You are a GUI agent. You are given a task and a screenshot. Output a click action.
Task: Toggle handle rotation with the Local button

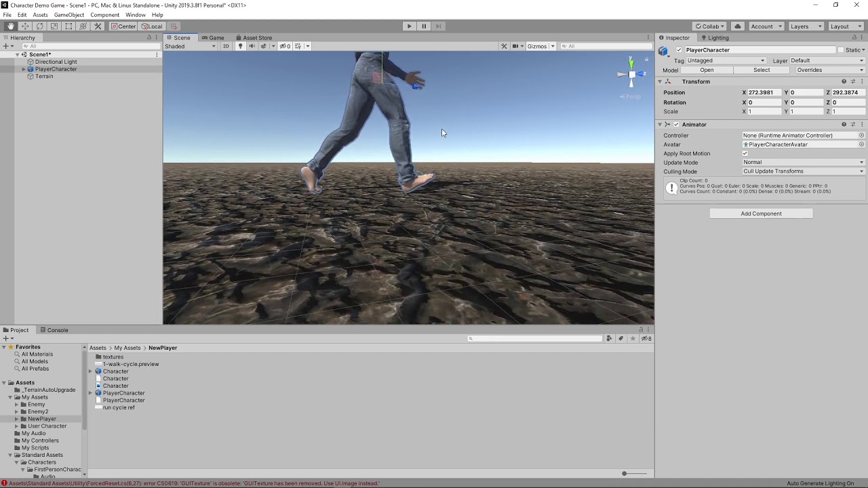(x=152, y=26)
